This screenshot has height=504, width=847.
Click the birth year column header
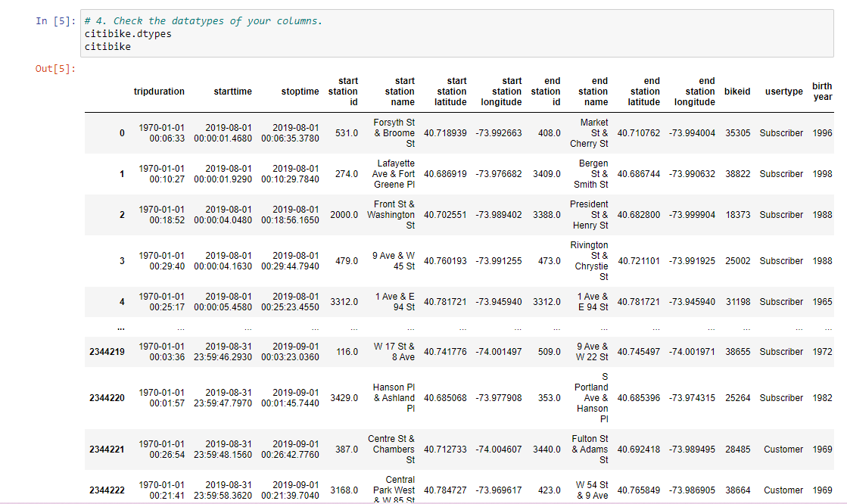click(822, 91)
